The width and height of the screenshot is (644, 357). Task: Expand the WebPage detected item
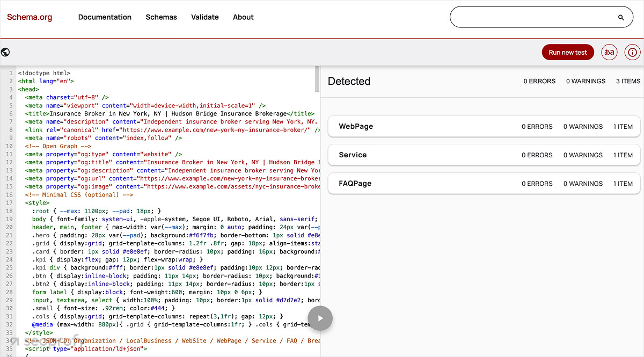point(483,126)
